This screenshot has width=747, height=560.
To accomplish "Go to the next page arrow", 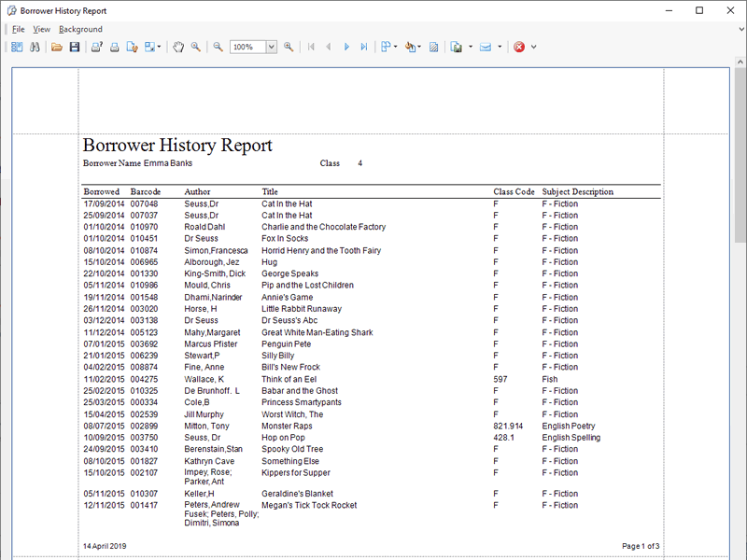I will [x=346, y=47].
